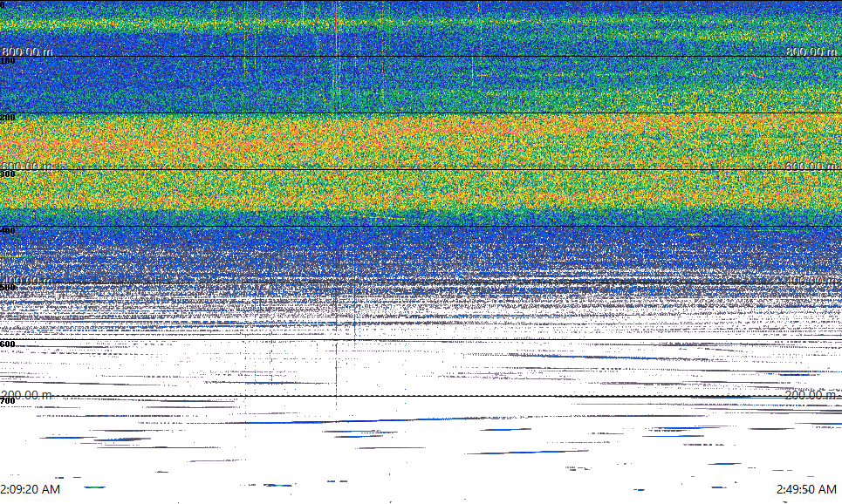Select the bold 200 depth marker
This screenshot has width=842, height=504.
point(8,118)
